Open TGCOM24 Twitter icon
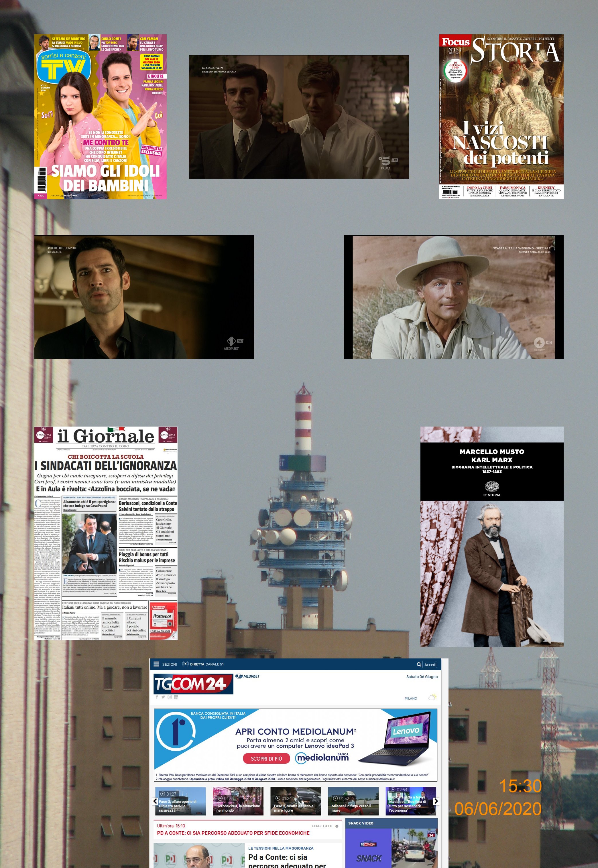598x868 pixels. (x=163, y=697)
